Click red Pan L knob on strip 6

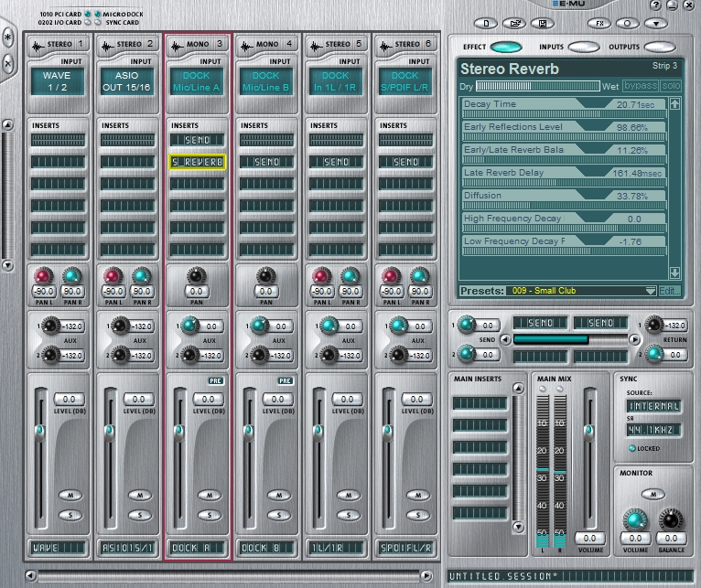391,276
